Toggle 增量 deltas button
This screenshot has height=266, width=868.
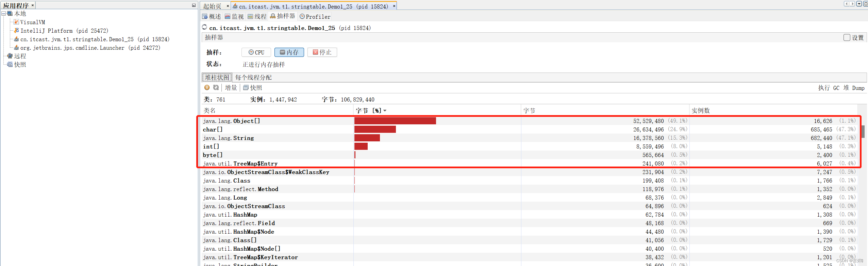click(231, 88)
